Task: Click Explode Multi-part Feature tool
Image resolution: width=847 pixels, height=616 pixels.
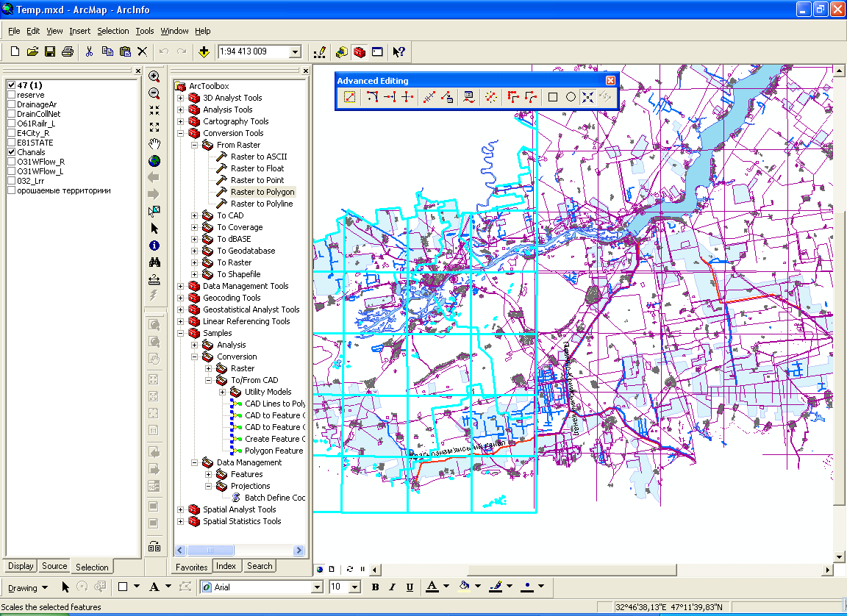Action: (490, 97)
